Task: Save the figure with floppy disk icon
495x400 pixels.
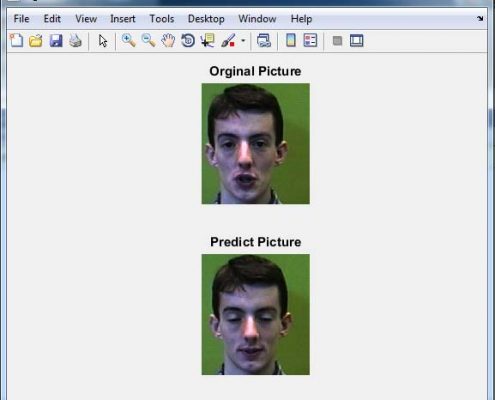Action: click(x=56, y=41)
